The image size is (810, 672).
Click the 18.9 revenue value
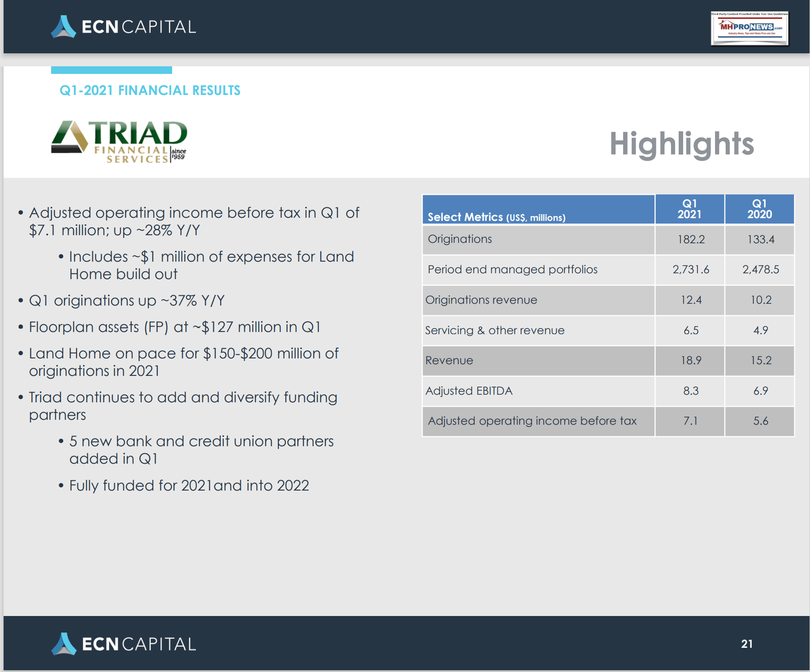coord(691,361)
